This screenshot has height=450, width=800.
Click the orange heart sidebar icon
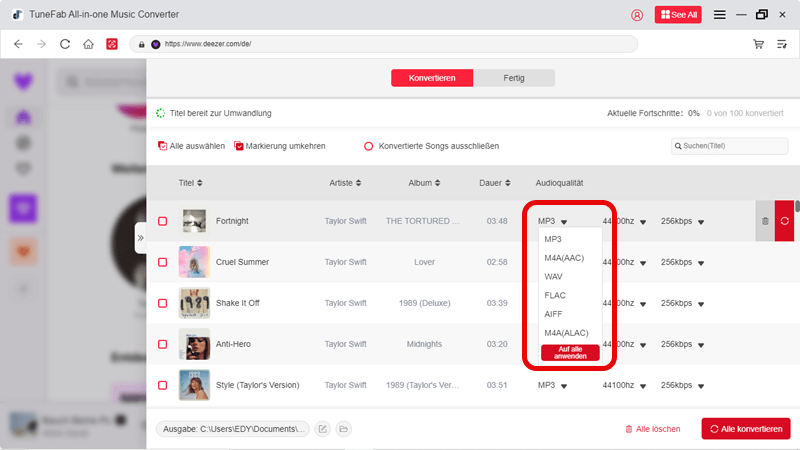point(23,252)
